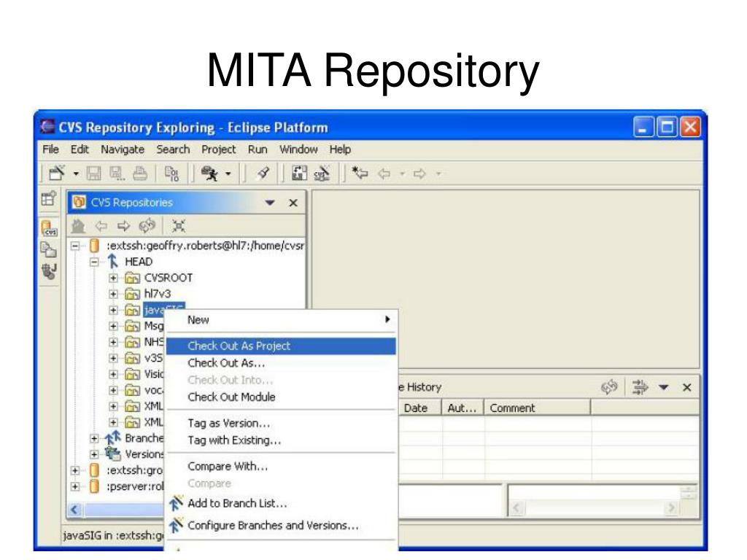Click the Save toolbar icon
Image resolution: width=747 pixels, height=560 pixels.
[x=94, y=174]
